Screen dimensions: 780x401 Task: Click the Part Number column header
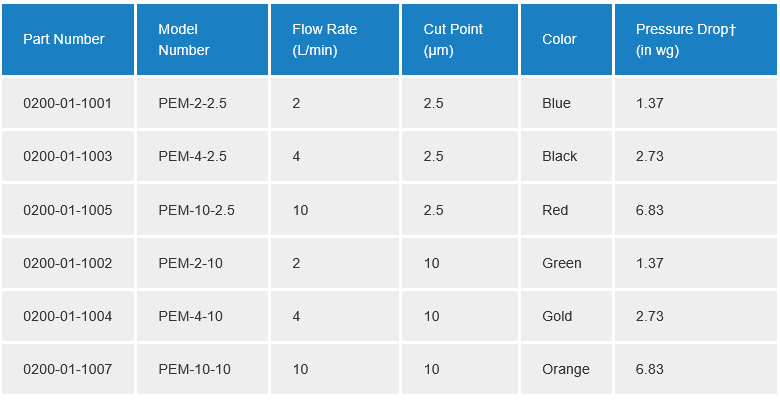pyautogui.click(x=64, y=40)
